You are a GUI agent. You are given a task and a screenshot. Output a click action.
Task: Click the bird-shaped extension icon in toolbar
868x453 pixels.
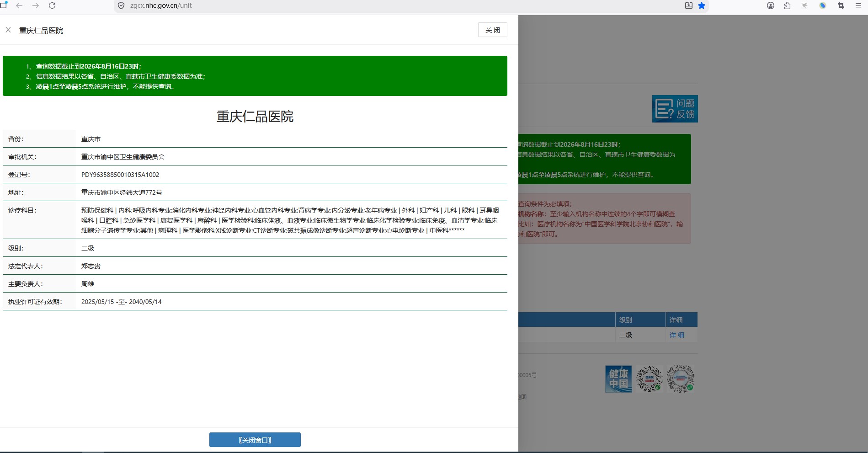click(x=805, y=5)
